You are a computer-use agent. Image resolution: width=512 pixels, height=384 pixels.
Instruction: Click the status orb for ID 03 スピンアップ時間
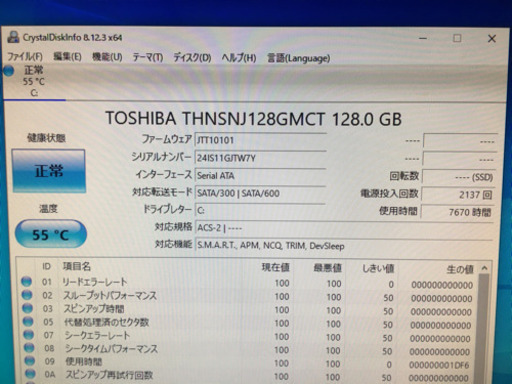[27, 308]
